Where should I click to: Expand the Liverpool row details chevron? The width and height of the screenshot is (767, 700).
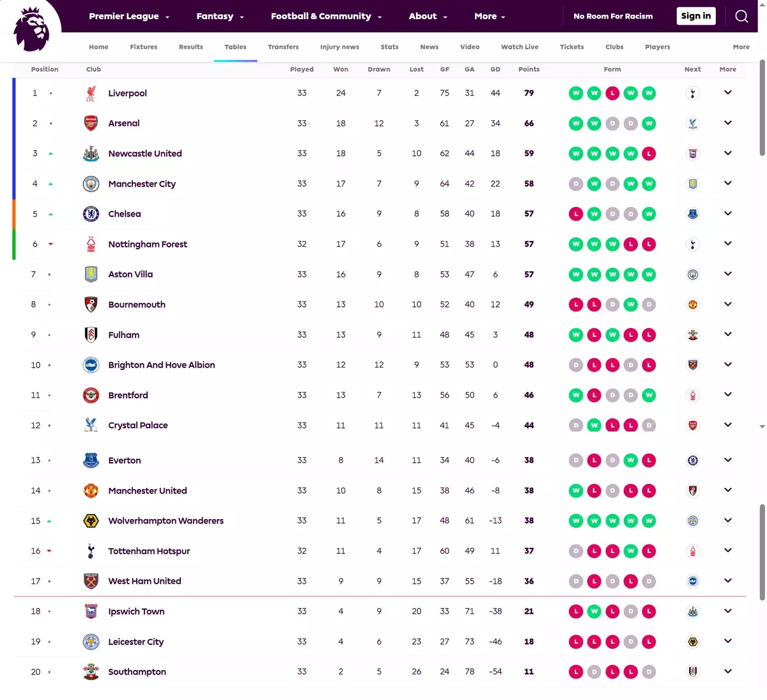(727, 93)
